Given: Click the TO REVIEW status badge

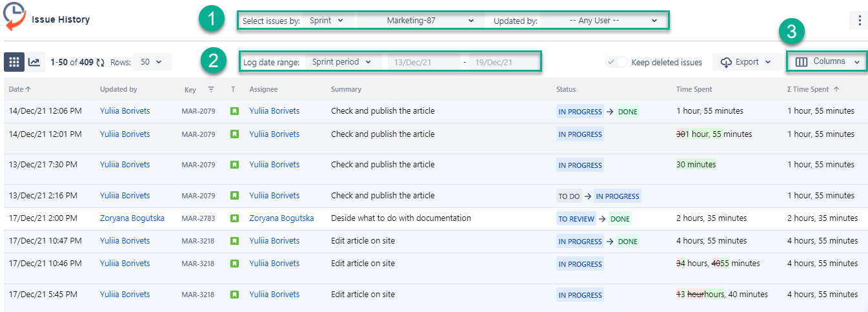Looking at the screenshot, I should tap(576, 219).
